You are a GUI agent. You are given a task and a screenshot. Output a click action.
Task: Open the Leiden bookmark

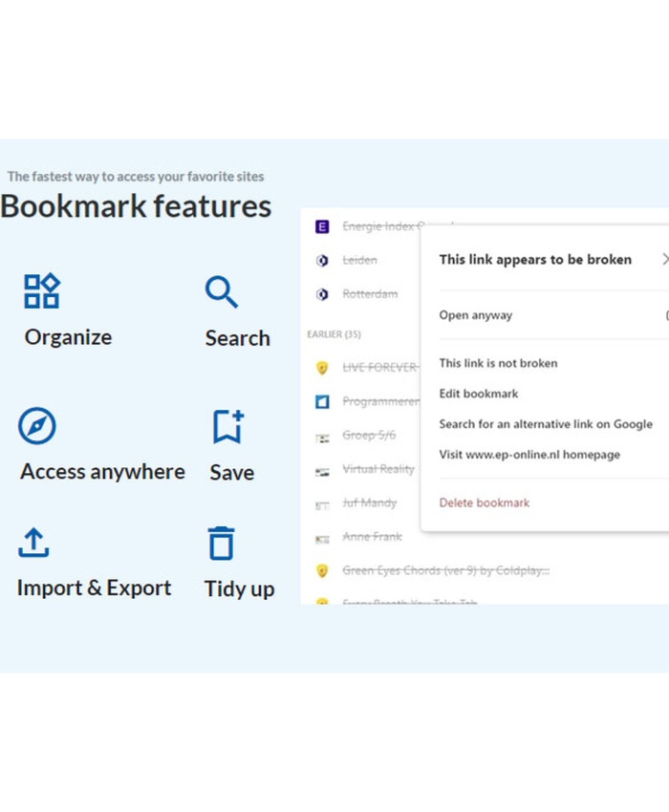pyautogui.click(x=359, y=260)
